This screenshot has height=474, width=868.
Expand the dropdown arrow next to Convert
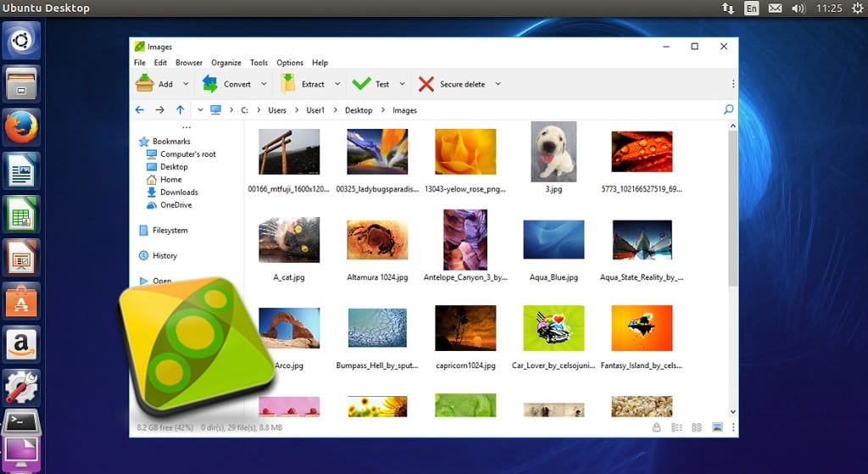pos(264,84)
